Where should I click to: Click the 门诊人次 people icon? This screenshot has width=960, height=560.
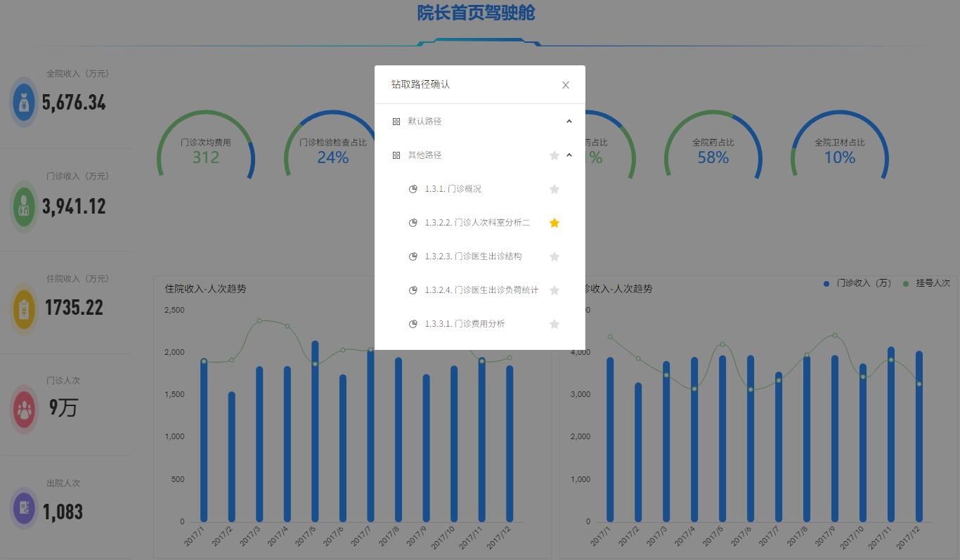[23, 410]
